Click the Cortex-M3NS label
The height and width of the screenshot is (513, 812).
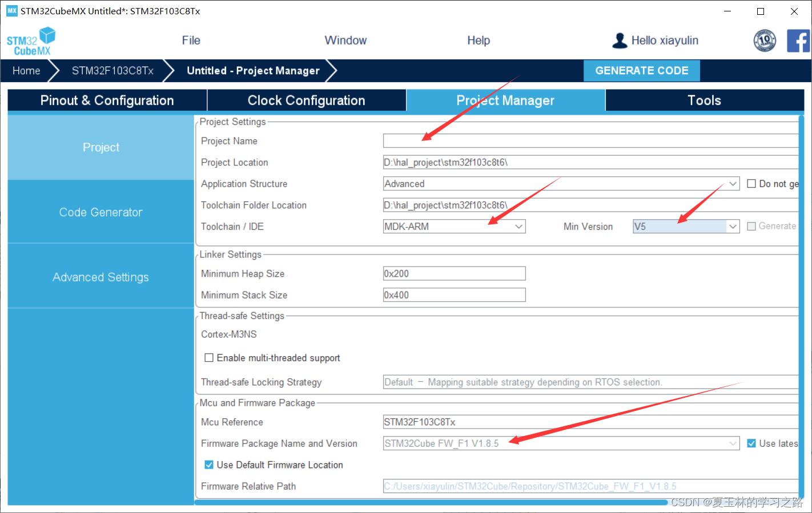229,334
